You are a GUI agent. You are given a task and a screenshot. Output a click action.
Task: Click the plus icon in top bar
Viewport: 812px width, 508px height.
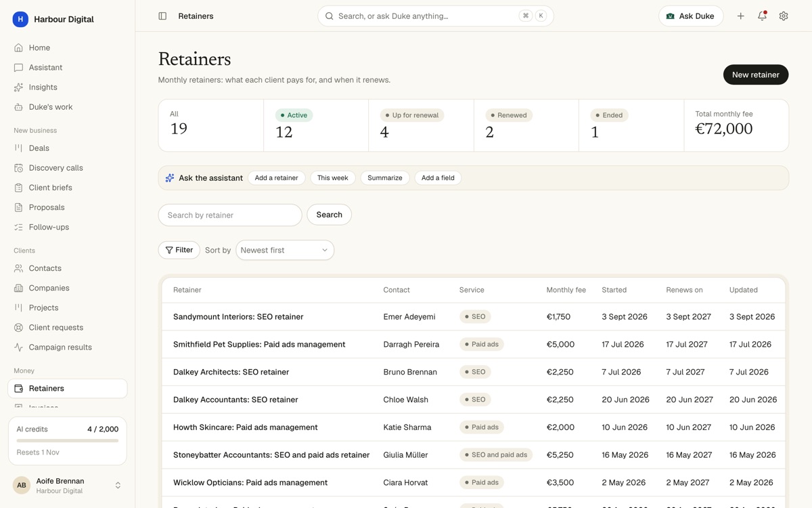(x=740, y=16)
